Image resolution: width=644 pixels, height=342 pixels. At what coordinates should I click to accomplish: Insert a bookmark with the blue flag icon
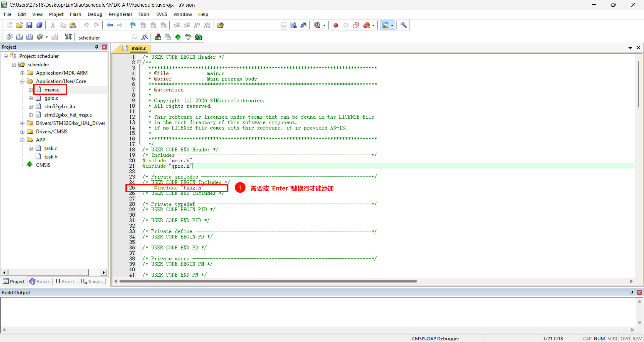click(x=133, y=25)
